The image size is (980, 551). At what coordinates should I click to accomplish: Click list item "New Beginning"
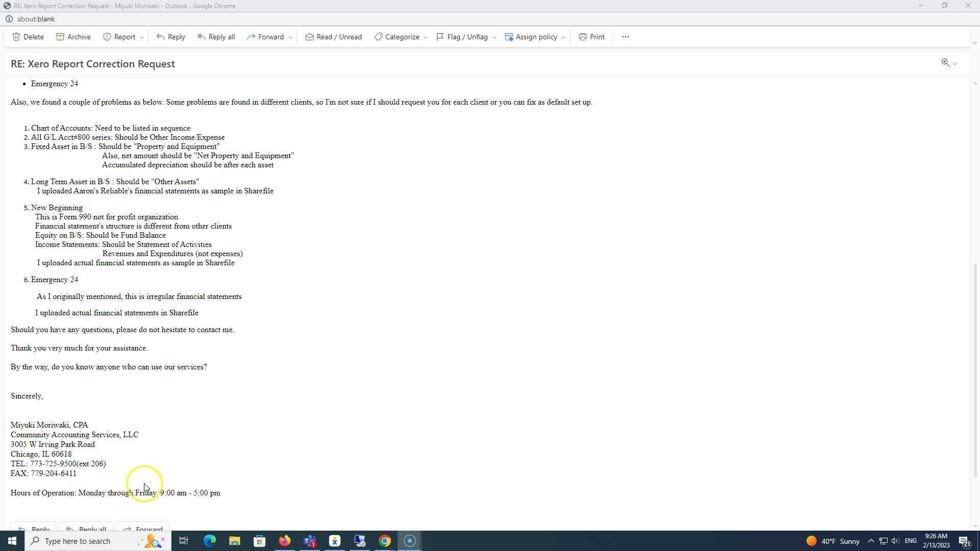(57, 208)
